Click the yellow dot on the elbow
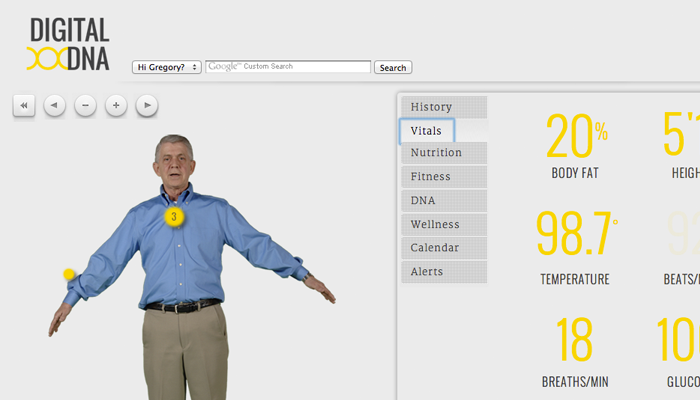The width and height of the screenshot is (700, 400). [69, 274]
